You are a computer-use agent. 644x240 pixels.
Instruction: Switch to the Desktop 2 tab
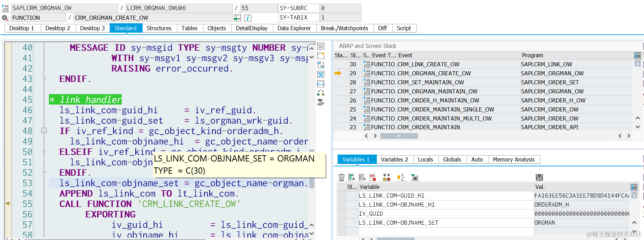click(x=58, y=28)
